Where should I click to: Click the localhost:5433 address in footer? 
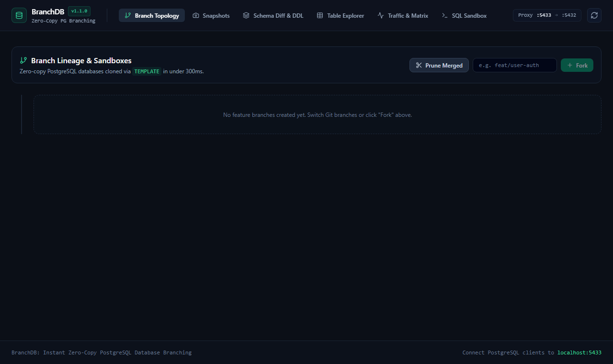point(579,353)
